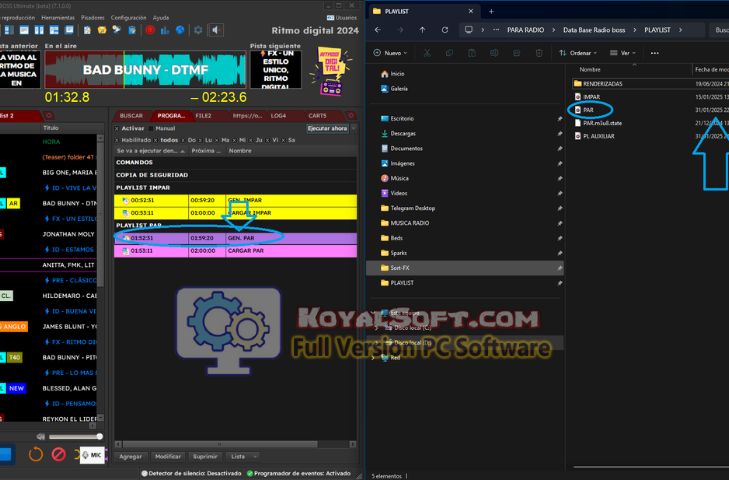Screen dimensions: 729x480
Task: Click the speaker mute icon in RadioBOSS toolbar
Action: [215, 30]
